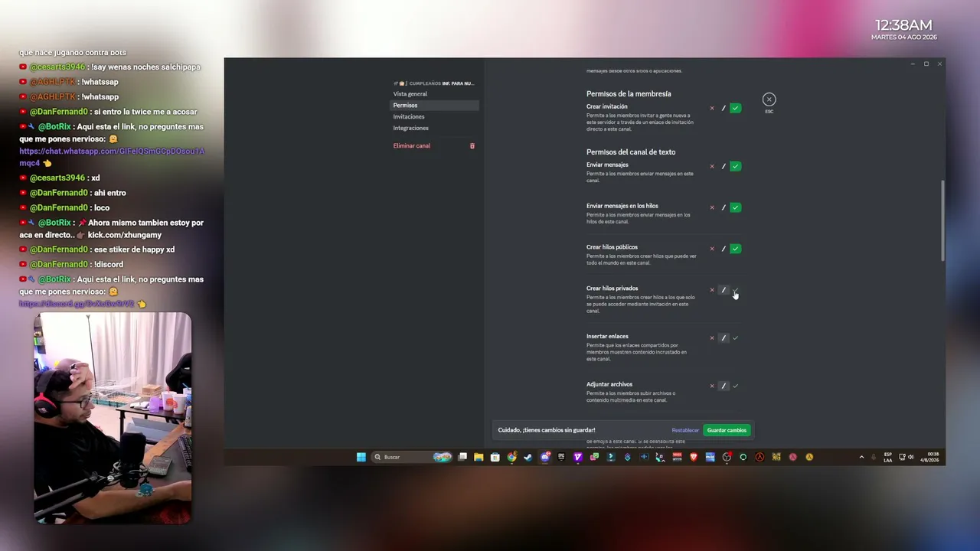Allow the Crear hilos privados permission

(735, 290)
